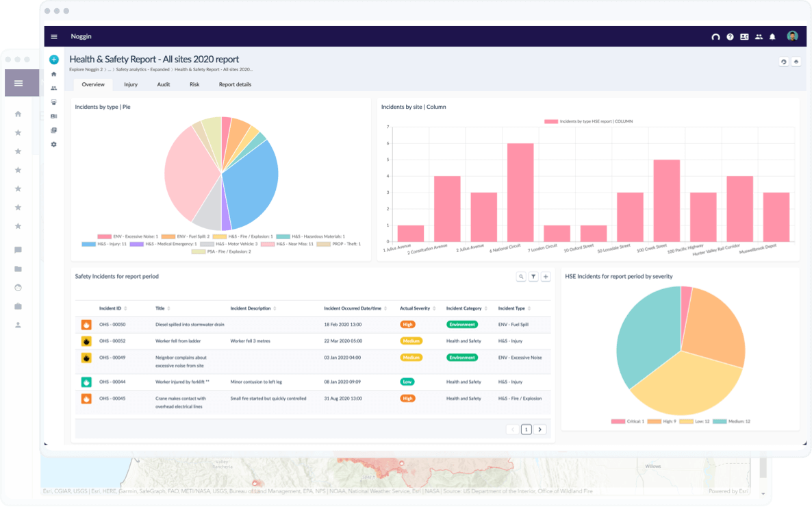Click the filter icon on the Safety Incidents panel
This screenshot has width=812, height=507.
click(x=533, y=276)
